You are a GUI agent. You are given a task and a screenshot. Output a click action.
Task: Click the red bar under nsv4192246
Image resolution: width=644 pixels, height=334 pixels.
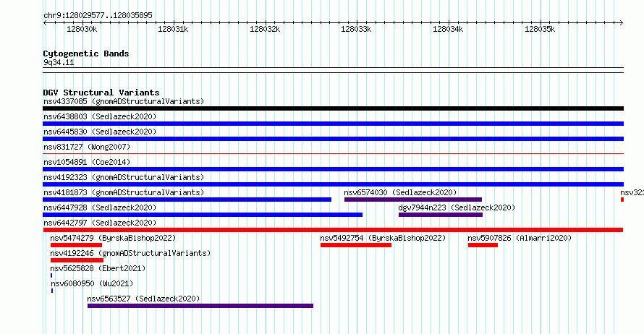coord(77,260)
